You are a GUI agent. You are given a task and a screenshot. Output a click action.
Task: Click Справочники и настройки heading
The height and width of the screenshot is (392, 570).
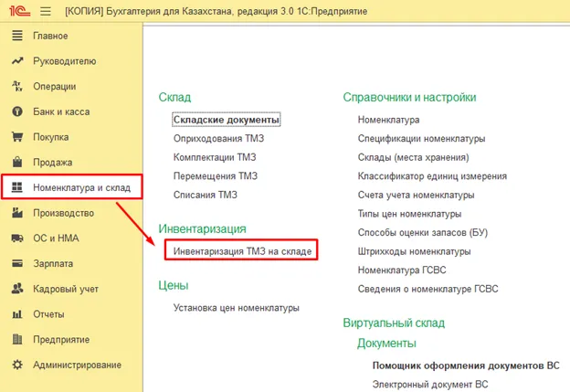coord(409,98)
